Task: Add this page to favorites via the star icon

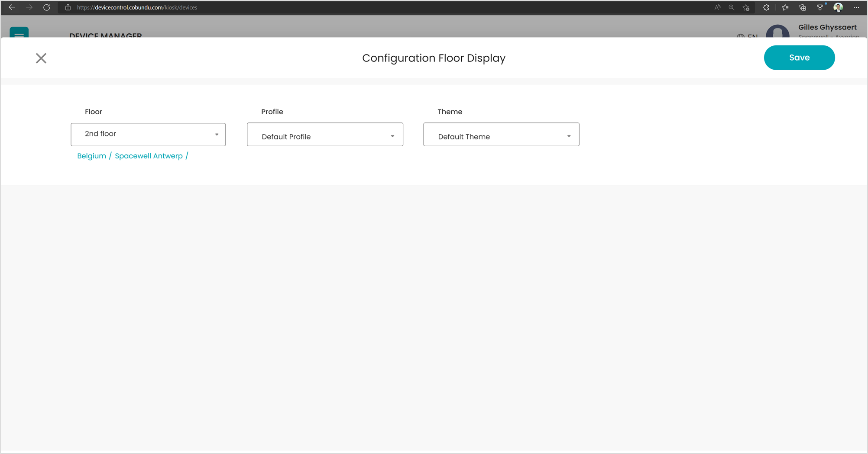Action: tap(746, 7)
